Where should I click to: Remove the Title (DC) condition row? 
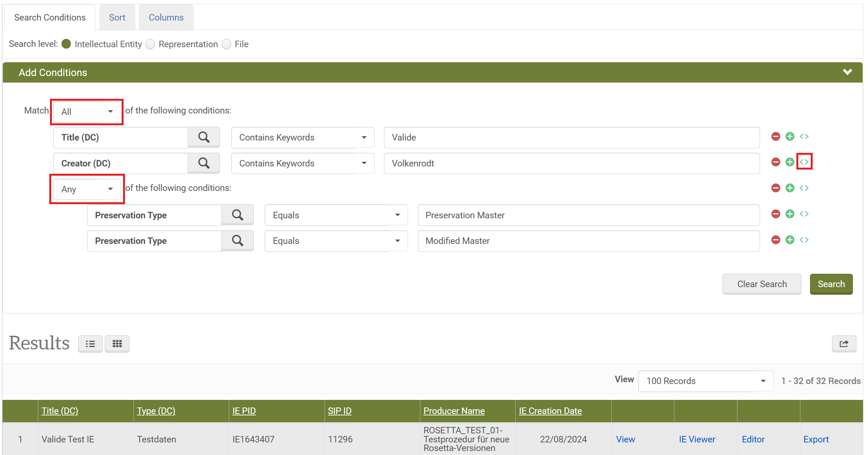(776, 137)
